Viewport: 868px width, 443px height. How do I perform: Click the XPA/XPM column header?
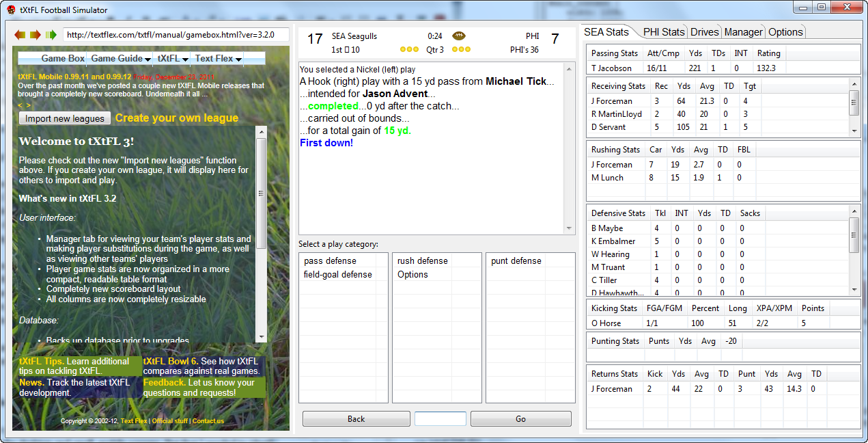pos(774,308)
